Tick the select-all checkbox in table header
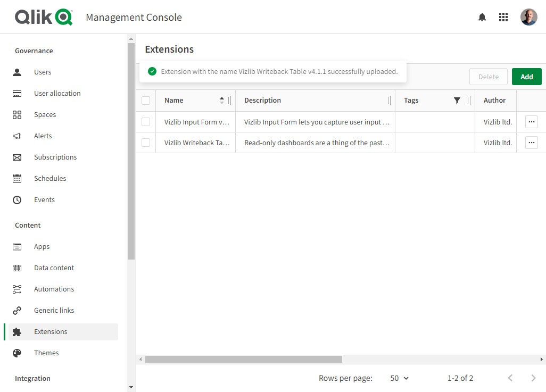 [146, 101]
